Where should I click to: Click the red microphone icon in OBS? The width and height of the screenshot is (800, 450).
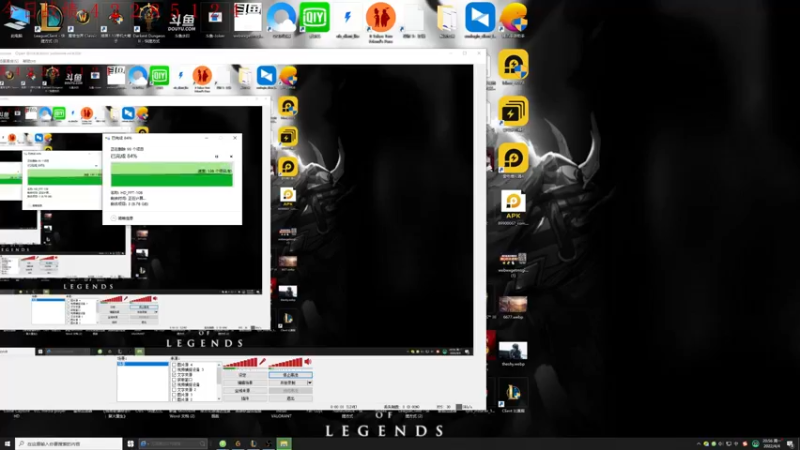(262, 361)
